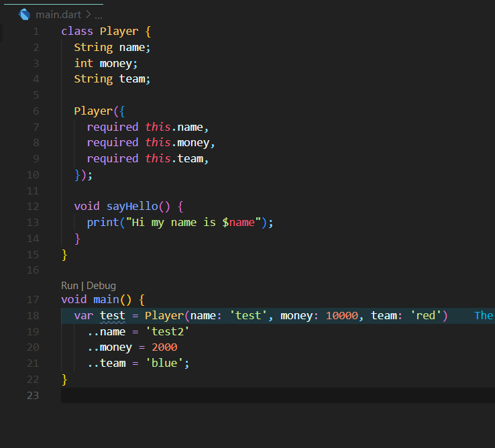Screen dimensions: 495x448
Task: Click 'this.money' constructor parameter
Action: click(x=177, y=142)
